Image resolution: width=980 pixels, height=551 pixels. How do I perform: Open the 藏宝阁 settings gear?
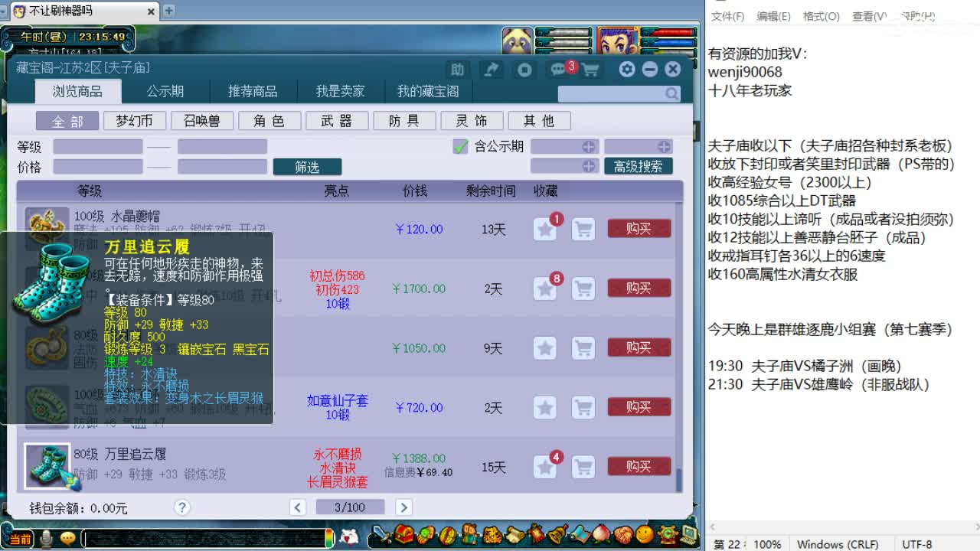click(x=627, y=69)
